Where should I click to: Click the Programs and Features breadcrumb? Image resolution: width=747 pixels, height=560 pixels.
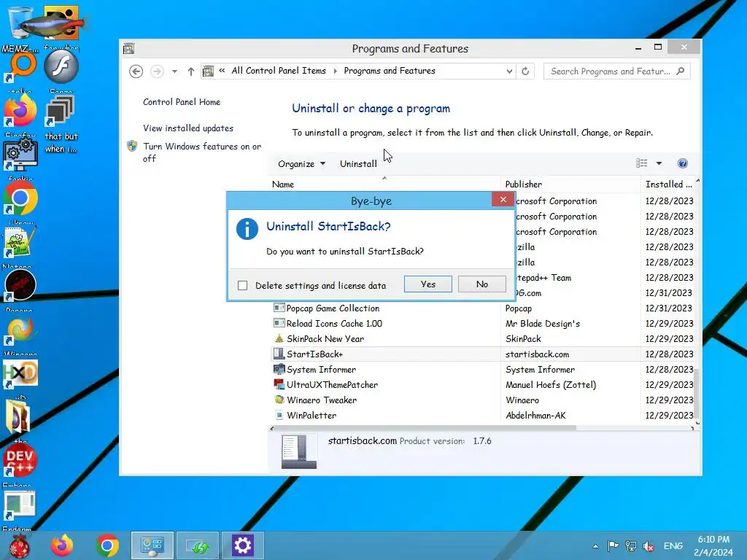tap(390, 71)
